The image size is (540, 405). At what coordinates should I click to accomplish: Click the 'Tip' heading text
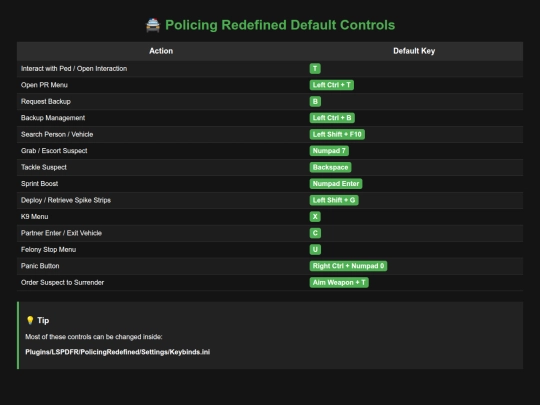coord(43,320)
